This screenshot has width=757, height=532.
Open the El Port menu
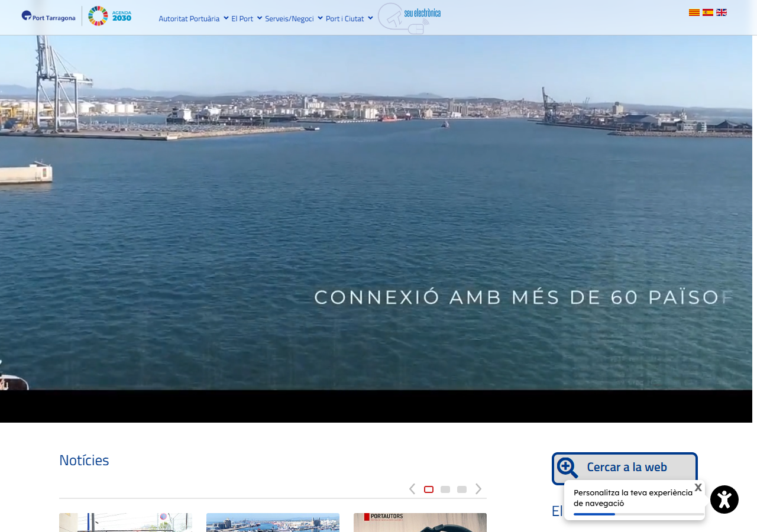pos(242,18)
